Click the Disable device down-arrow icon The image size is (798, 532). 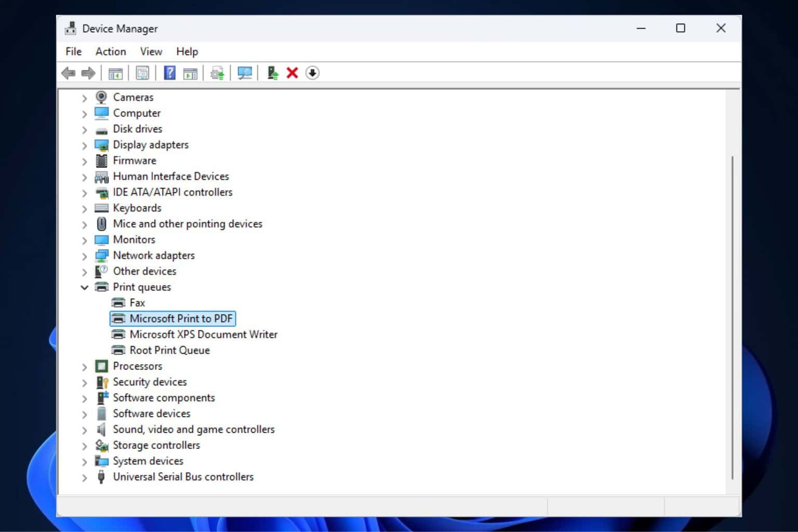313,73
